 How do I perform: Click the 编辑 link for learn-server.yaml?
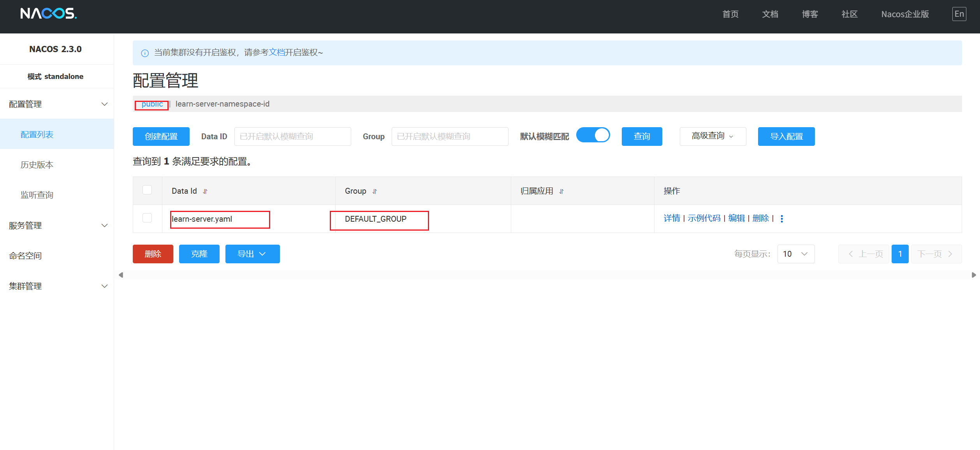coord(736,218)
